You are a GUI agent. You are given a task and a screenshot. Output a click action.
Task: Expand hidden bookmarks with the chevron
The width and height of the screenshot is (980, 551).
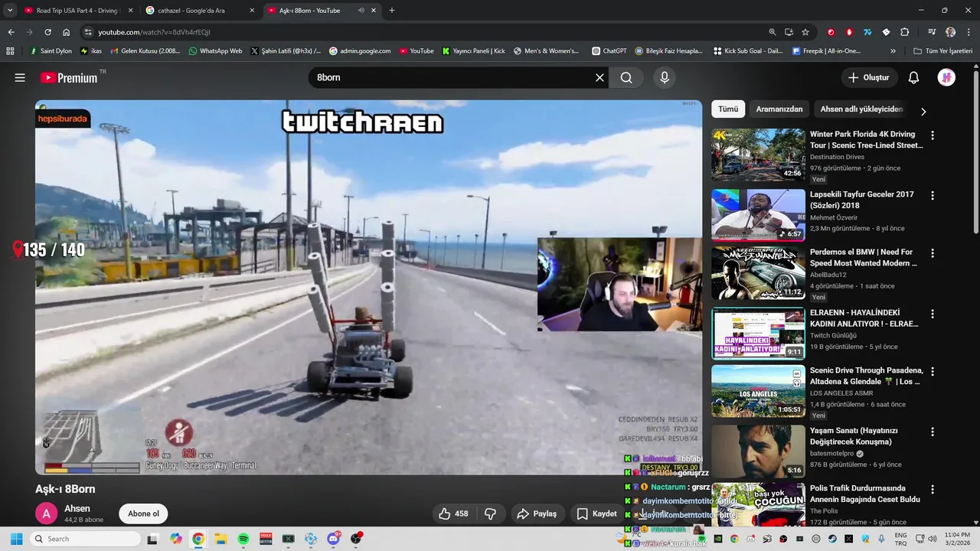click(x=893, y=51)
